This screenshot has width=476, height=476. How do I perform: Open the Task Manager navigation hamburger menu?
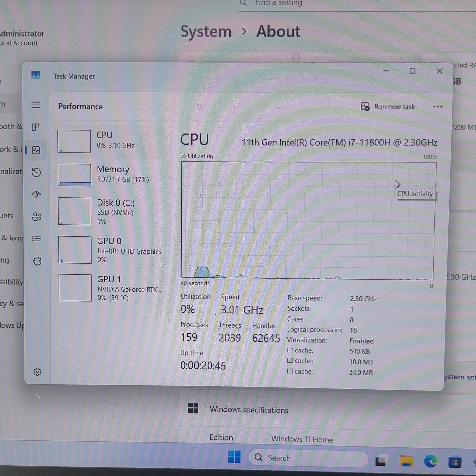coord(36,105)
